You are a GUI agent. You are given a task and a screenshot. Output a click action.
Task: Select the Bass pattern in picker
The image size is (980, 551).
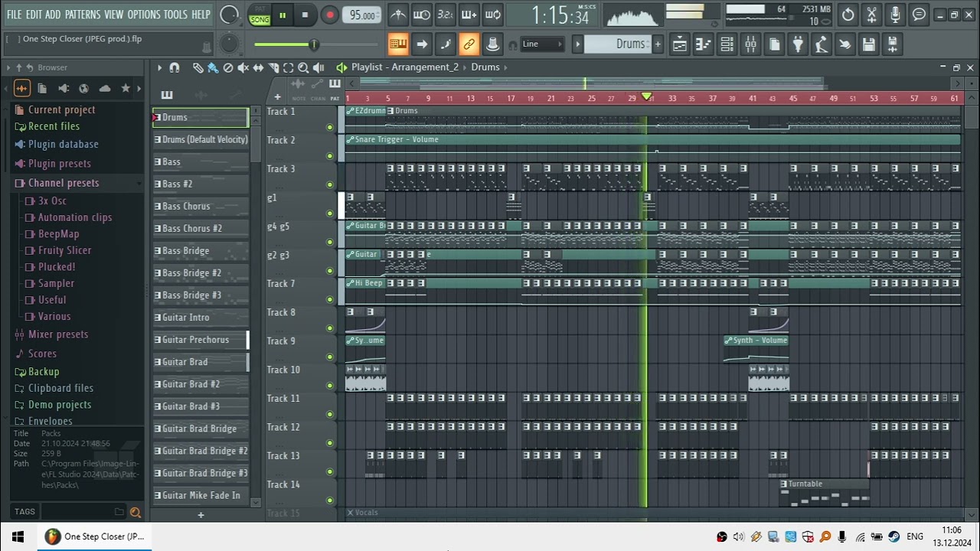click(x=201, y=162)
